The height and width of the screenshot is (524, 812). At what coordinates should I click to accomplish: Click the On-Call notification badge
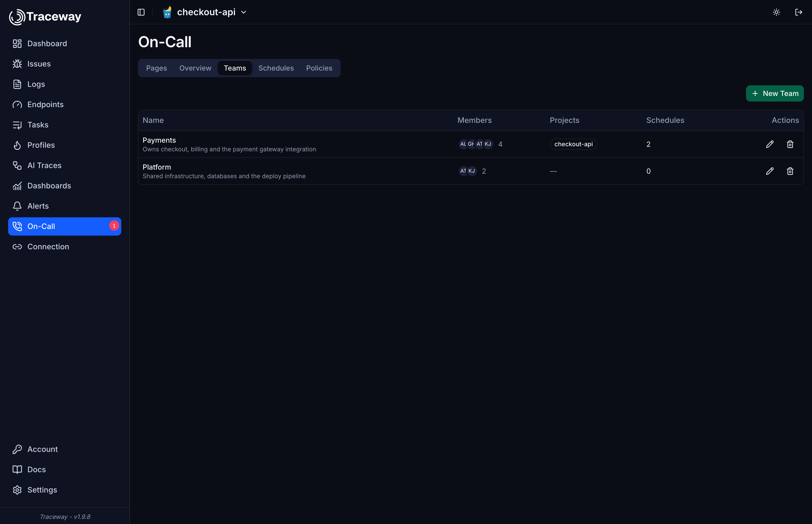(114, 226)
